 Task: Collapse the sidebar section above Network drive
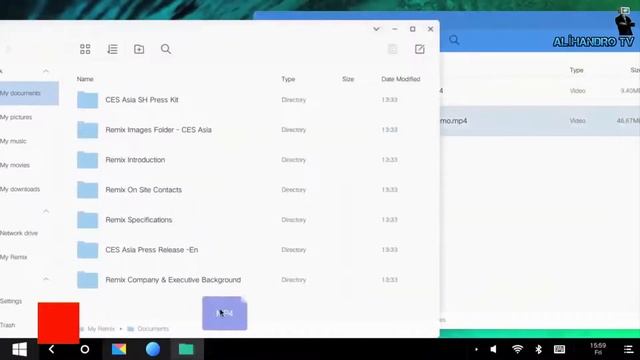pos(46,211)
